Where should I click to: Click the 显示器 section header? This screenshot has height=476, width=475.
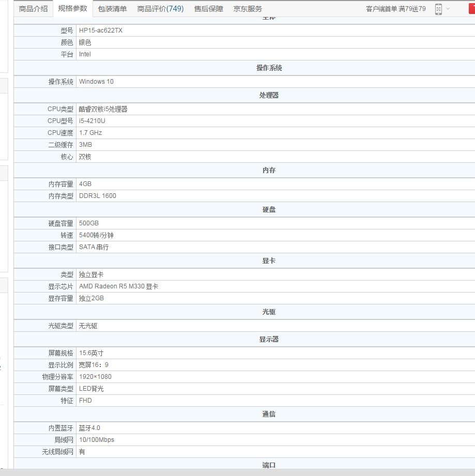(x=269, y=339)
